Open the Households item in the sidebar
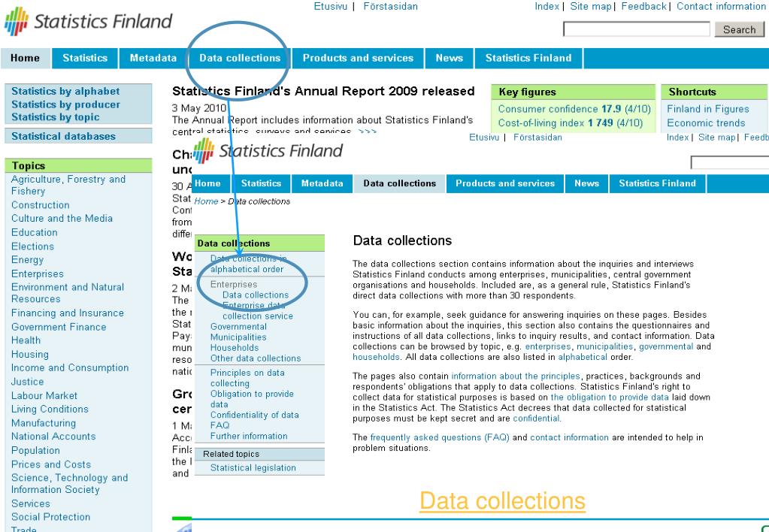Image resolution: width=769 pixels, height=532 pixels. coord(235,348)
